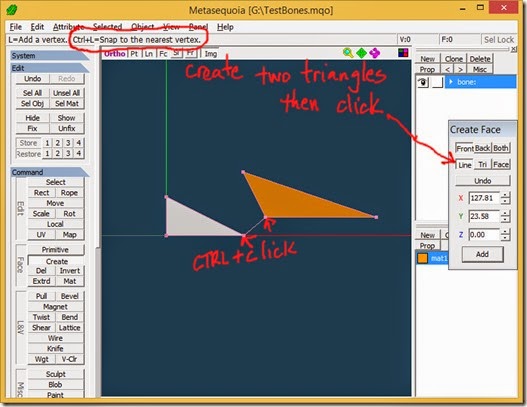Toggle the eye visibility of bone object
This screenshot has height=407, width=527.
(423, 82)
